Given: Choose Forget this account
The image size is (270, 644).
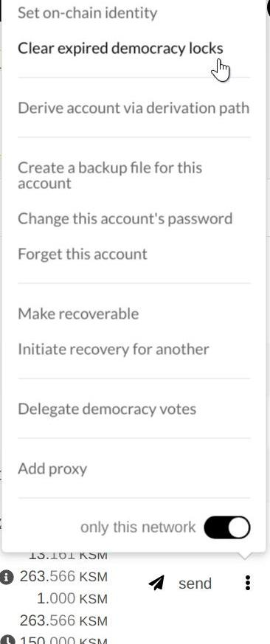Looking at the screenshot, I should (82, 254).
